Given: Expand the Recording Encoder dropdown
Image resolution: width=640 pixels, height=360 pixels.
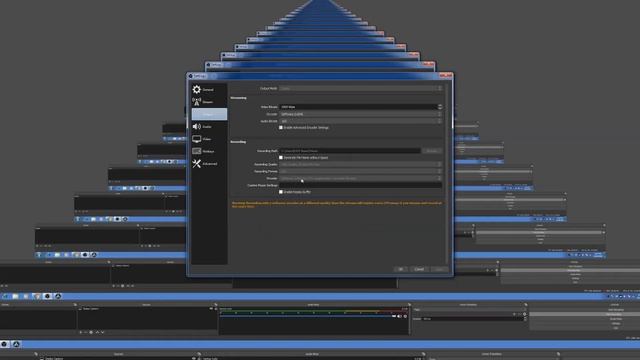Looking at the screenshot, I should (360, 178).
